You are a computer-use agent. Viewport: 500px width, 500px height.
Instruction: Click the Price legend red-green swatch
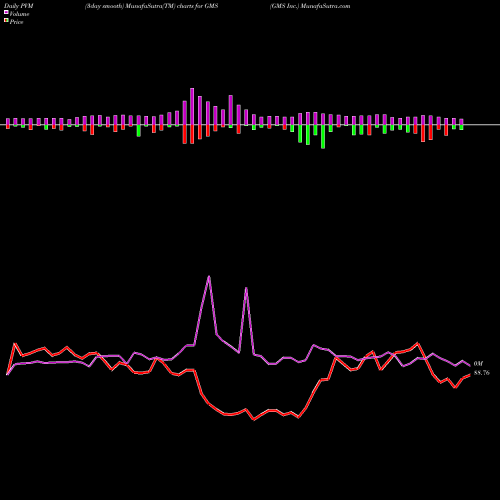tap(6, 21)
